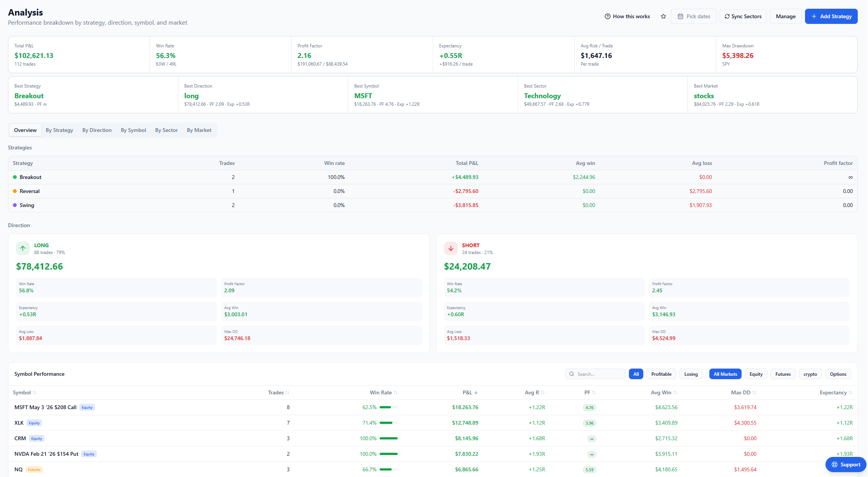
Task: Click the Futures badge on NQ
Action: pyautogui.click(x=34, y=469)
